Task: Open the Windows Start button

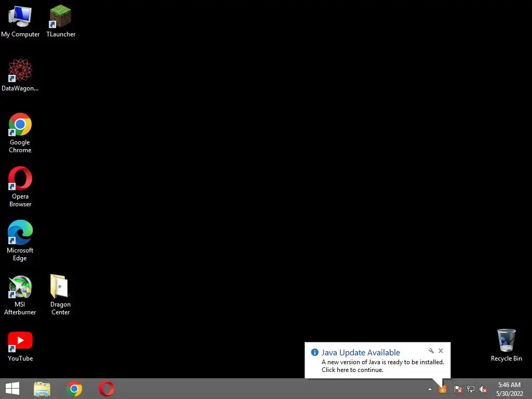Action: pos(12,389)
